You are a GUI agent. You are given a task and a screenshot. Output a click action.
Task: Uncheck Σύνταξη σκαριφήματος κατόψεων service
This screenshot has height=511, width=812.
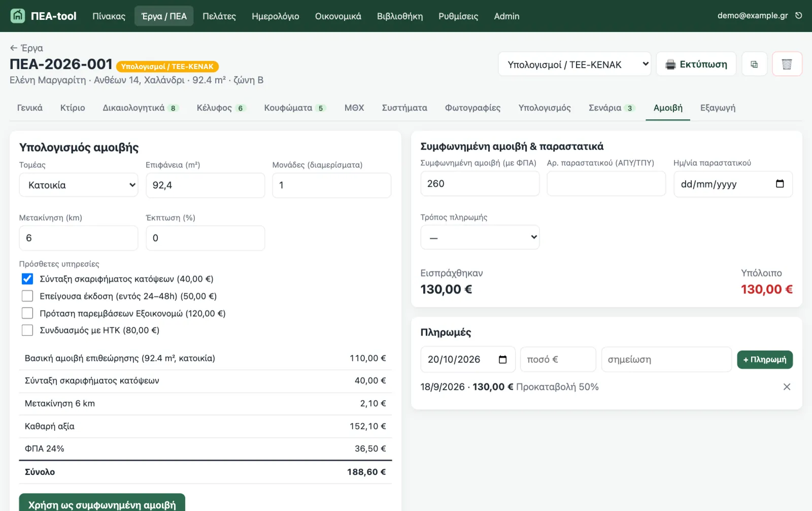(27, 279)
